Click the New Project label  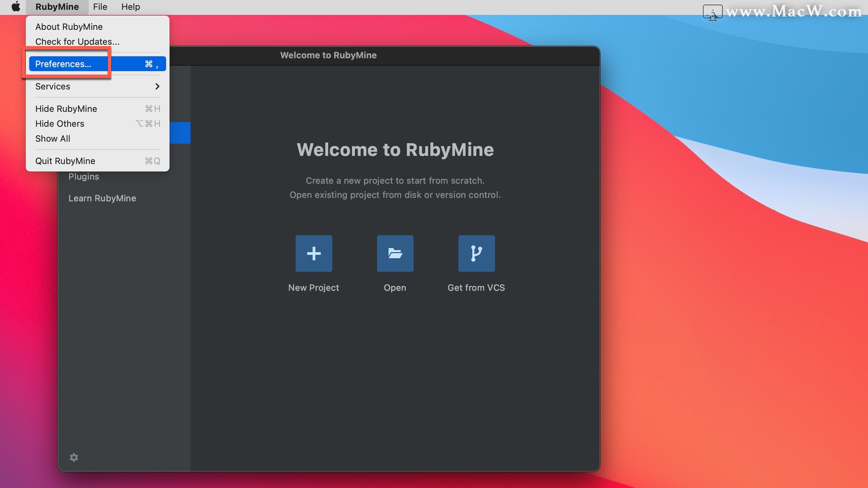[314, 288]
